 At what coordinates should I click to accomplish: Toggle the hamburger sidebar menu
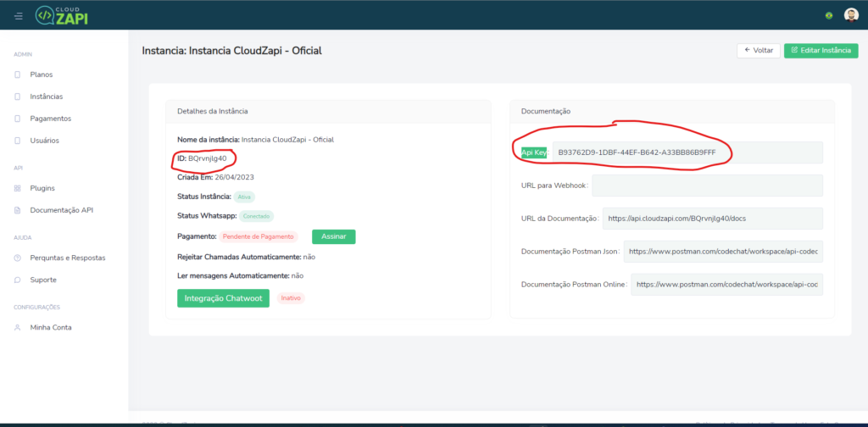pos(19,15)
